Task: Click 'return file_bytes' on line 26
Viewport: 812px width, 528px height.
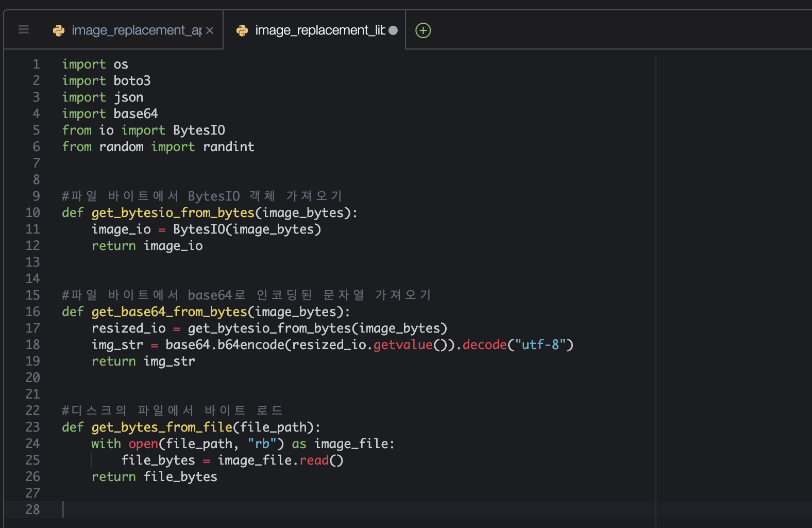Action: point(155,476)
